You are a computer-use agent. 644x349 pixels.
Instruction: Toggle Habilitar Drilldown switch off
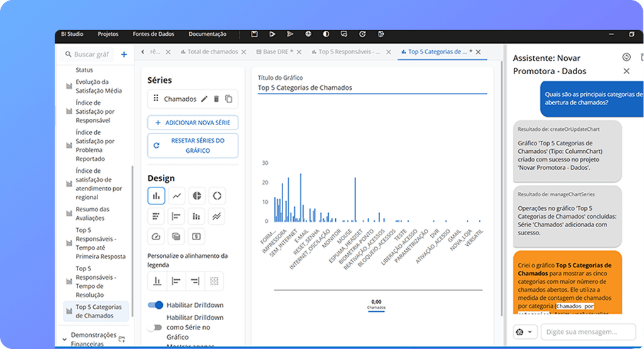[x=155, y=305]
